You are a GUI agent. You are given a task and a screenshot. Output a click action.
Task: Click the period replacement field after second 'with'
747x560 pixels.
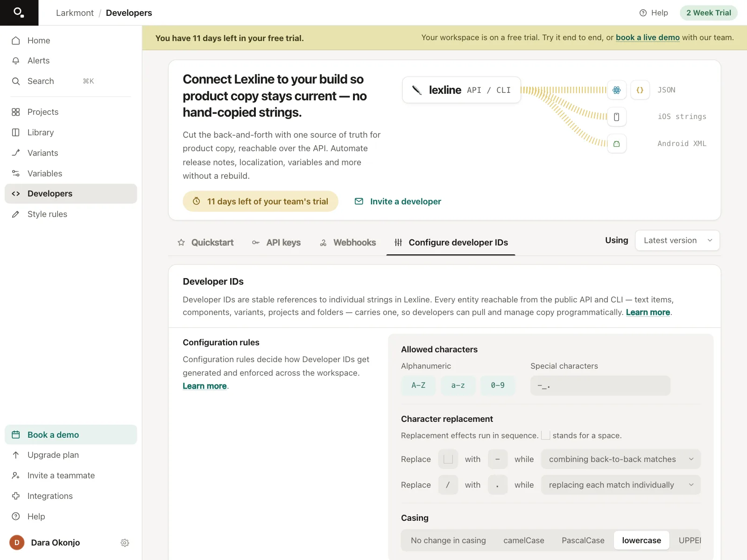point(498,485)
